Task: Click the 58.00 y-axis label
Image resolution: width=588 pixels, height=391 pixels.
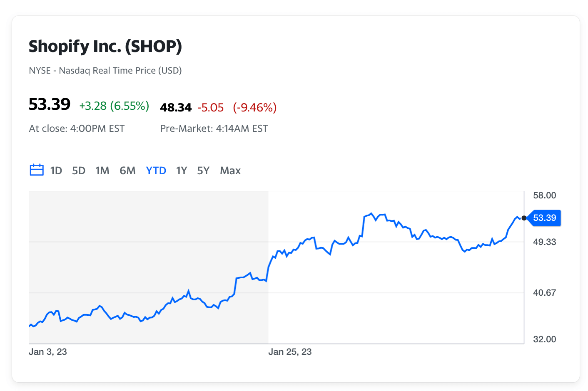Action: pyautogui.click(x=545, y=195)
